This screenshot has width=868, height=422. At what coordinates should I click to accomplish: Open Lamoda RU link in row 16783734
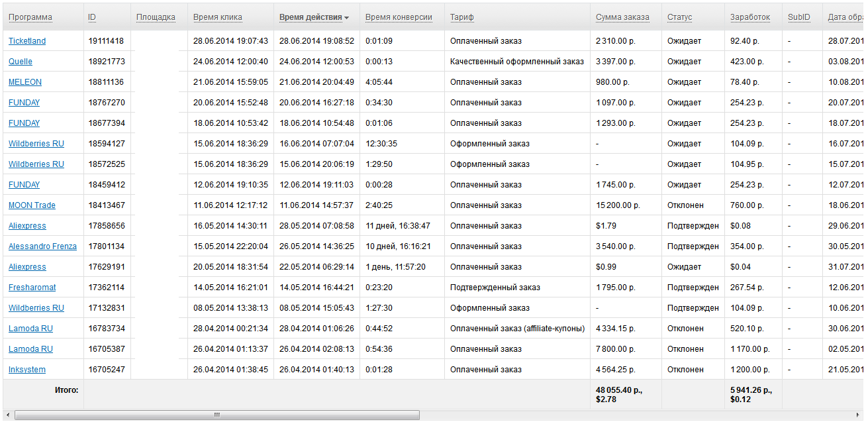[30, 329]
